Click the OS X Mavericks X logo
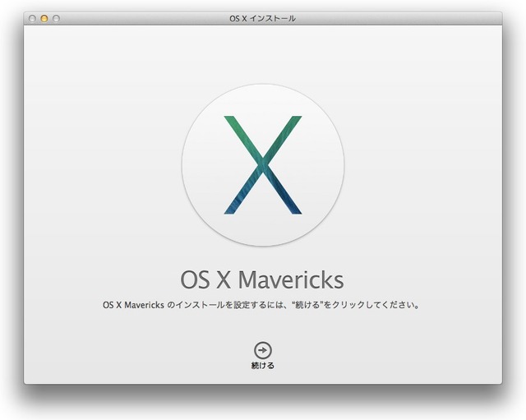The height and width of the screenshot is (420, 526). [x=263, y=165]
